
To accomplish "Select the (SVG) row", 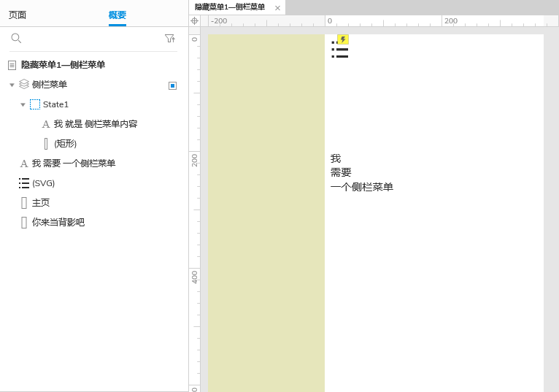I will point(44,183).
